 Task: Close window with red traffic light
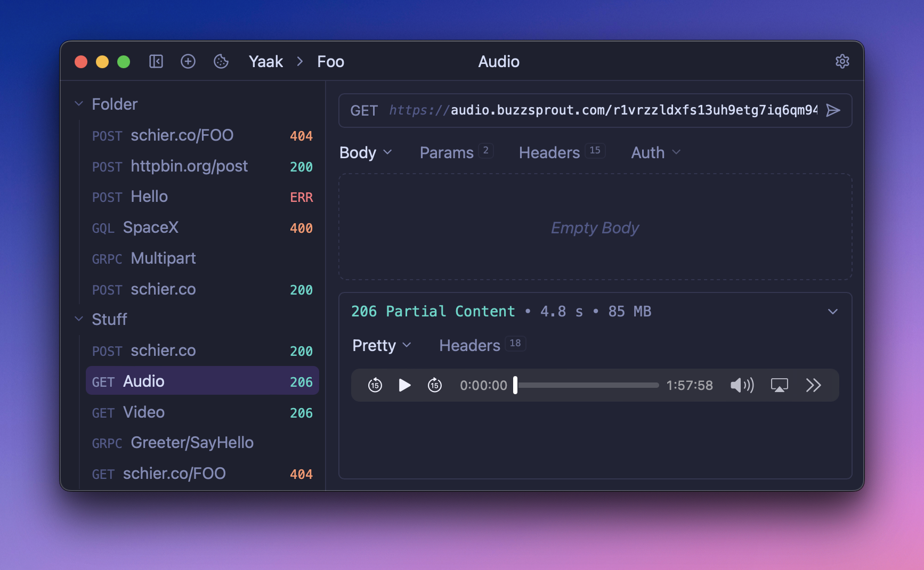click(81, 62)
